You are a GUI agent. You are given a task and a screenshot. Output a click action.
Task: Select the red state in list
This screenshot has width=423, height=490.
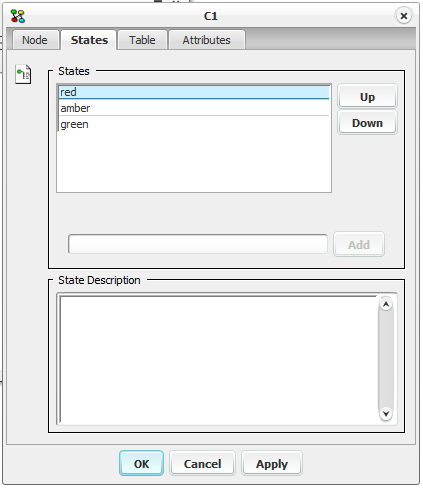click(194, 92)
